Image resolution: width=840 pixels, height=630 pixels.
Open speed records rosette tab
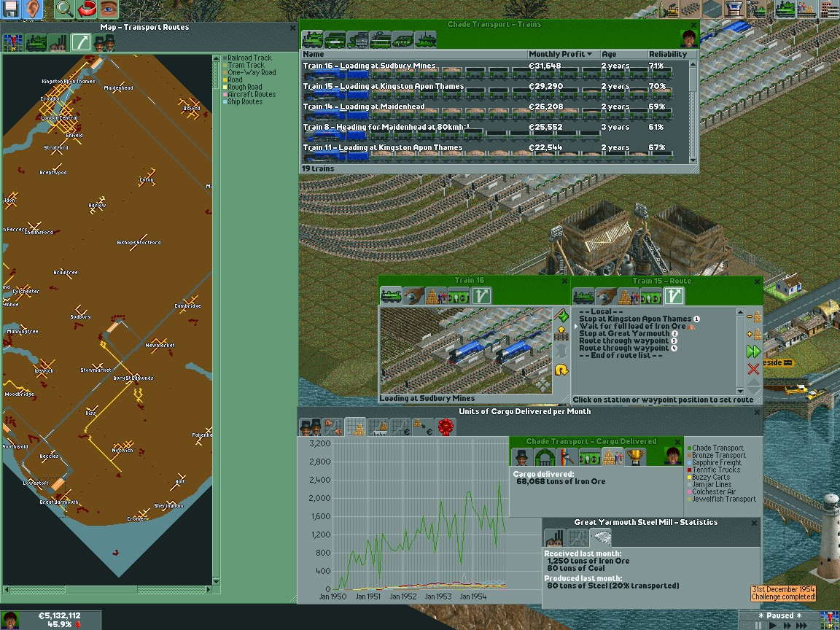pyautogui.click(x=445, y=427)
